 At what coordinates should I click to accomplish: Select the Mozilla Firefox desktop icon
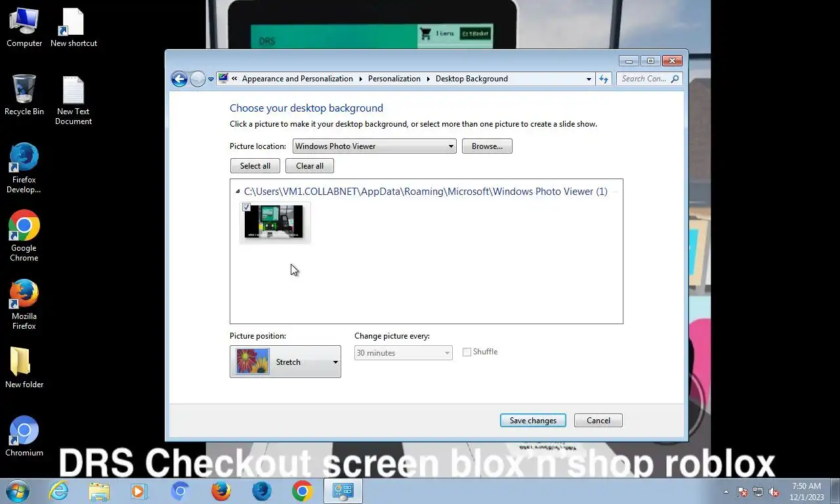pos(24,305)
